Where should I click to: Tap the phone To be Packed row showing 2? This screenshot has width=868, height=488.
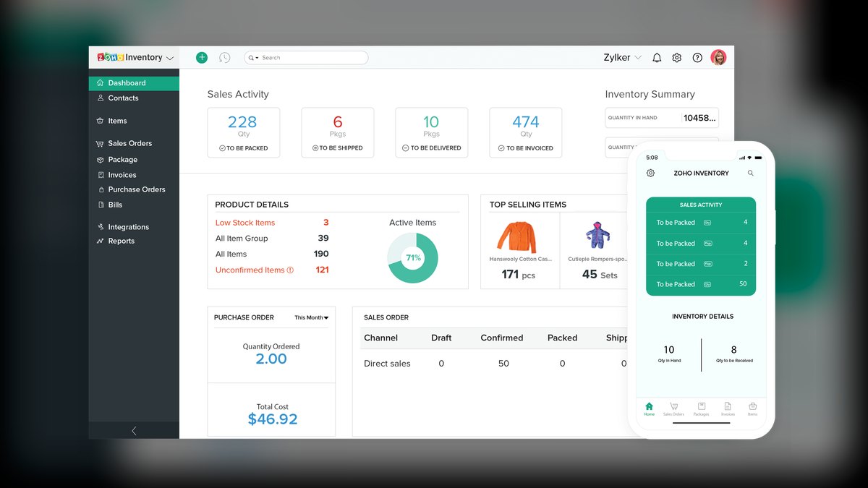tap(701, 264)
